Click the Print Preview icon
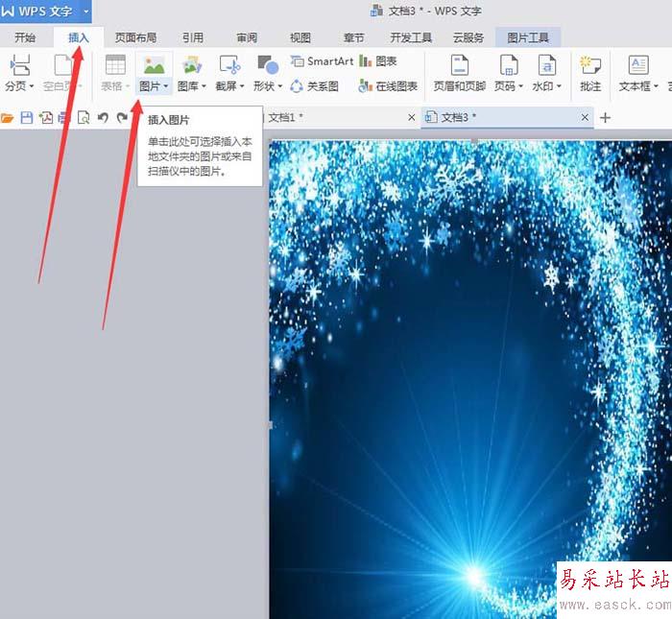Screen dimensions: 672x619 [84, 117]
